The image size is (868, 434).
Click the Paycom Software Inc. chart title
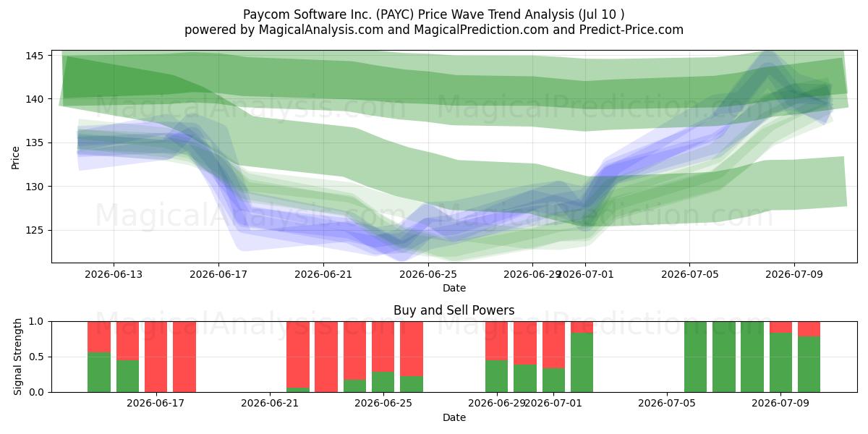[434, 14]
